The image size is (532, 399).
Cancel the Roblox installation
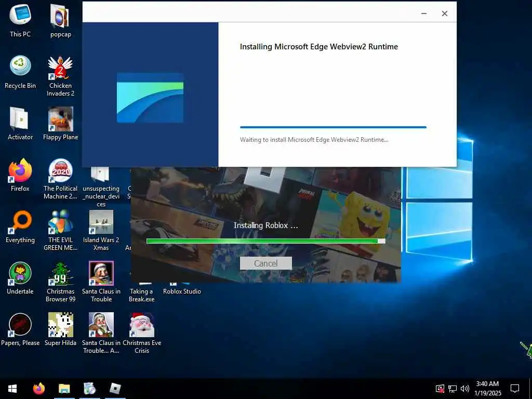(265, 263)
